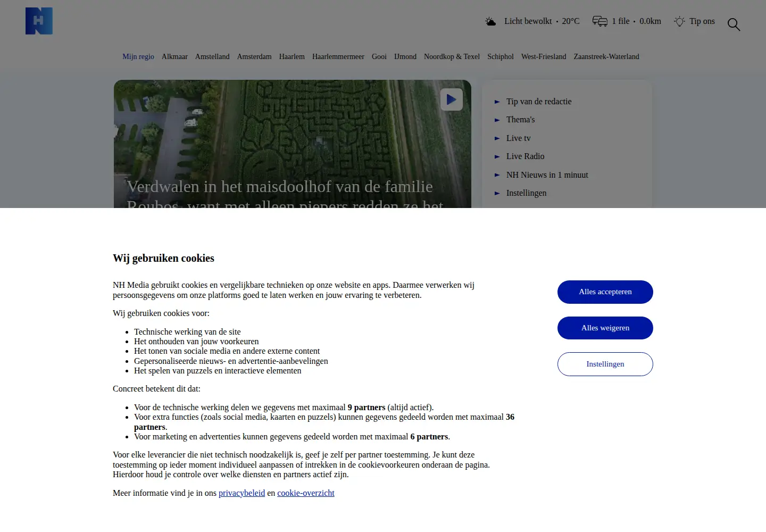Open the search magnifier icon
766x532 pixels.
[734, 24]
